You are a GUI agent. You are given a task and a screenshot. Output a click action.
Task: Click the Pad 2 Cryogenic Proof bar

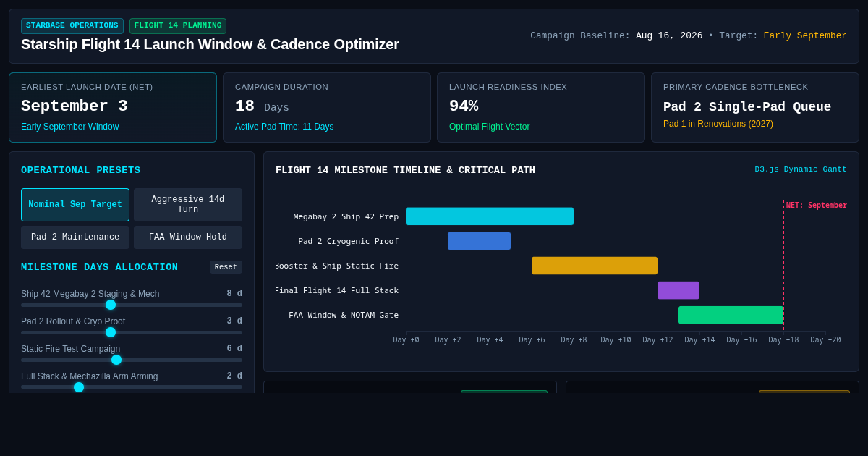(x=479, y=241)
